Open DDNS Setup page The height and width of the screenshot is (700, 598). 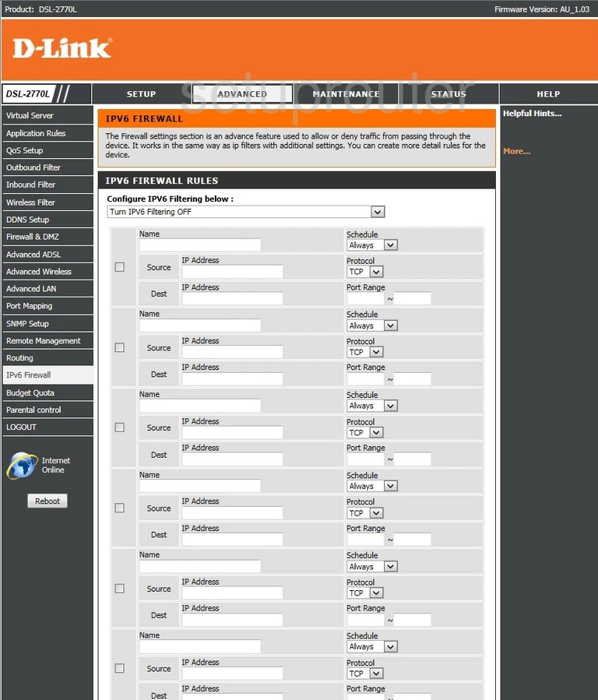(x=47, y=220)
